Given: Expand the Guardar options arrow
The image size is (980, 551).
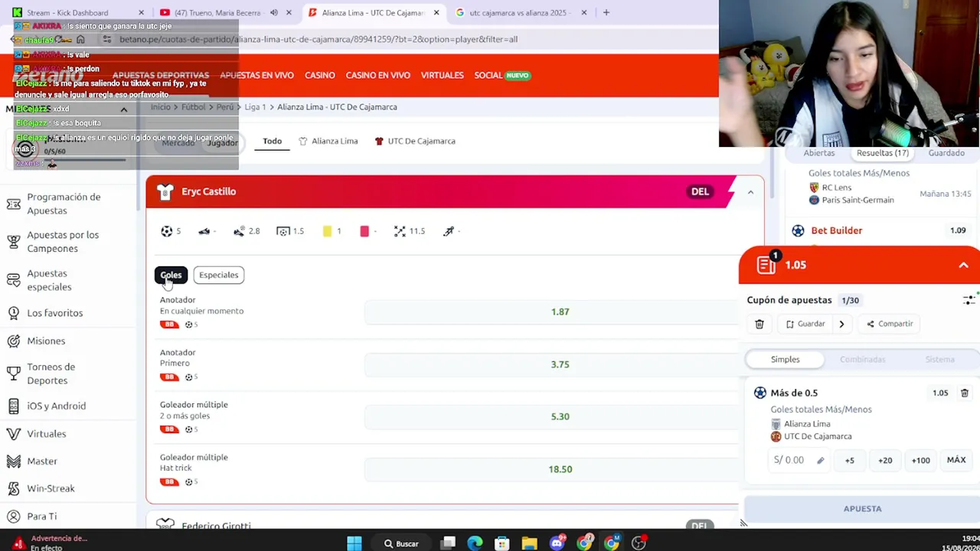Looking at the screenshot, I should click(841, 324).
